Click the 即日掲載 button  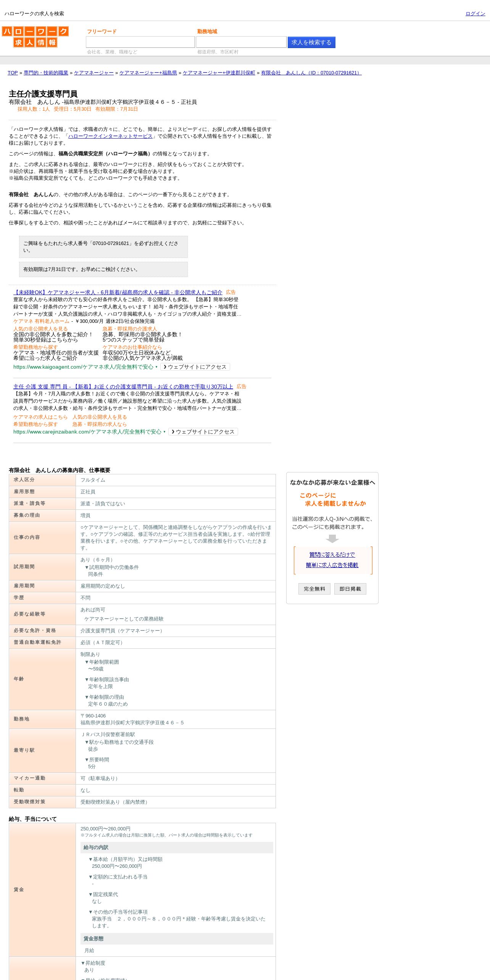pyautogui.click(x=350, y=589)
